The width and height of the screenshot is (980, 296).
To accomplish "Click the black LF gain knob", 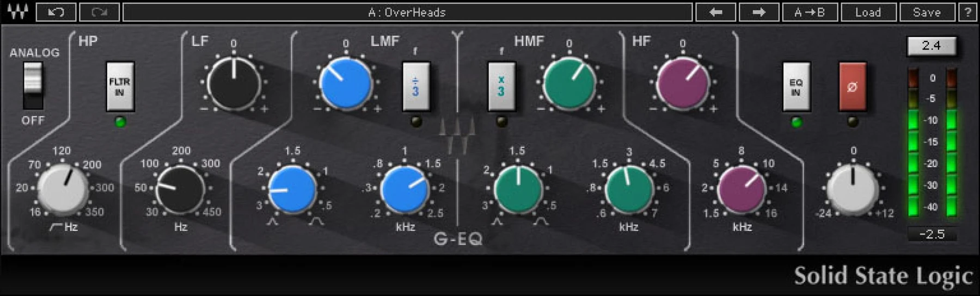I will point(234,83).
